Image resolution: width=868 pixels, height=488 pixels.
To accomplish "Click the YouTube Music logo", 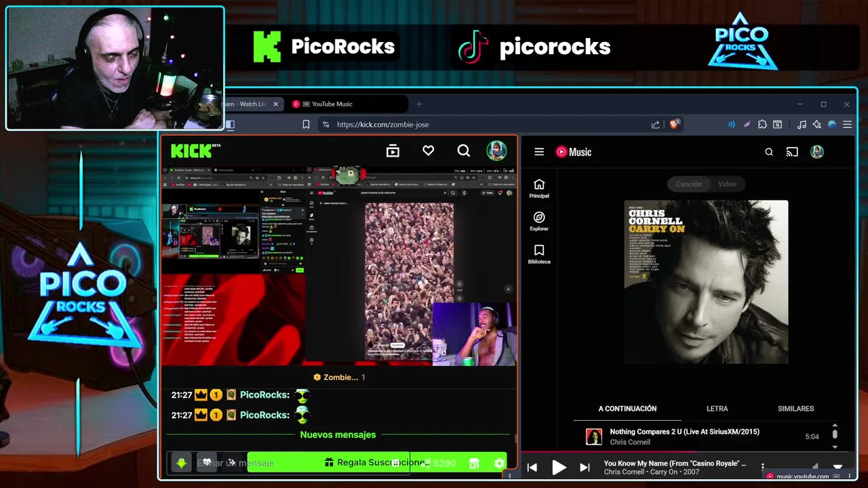I will click(574, 152).
